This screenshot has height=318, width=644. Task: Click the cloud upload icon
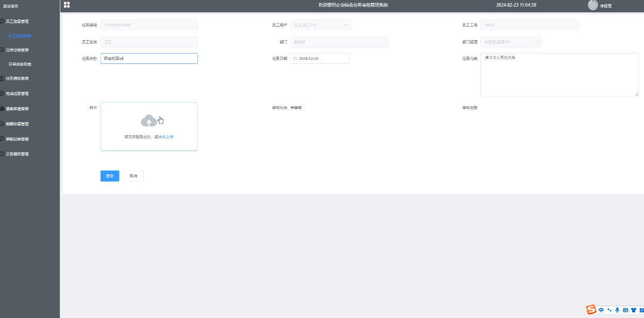pos(149,121)
